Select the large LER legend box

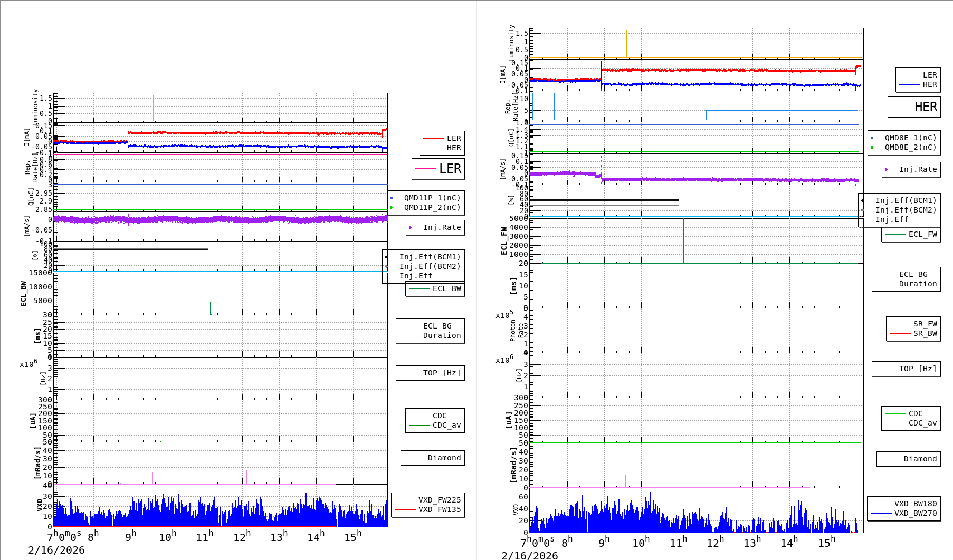[x=438, y=169]
